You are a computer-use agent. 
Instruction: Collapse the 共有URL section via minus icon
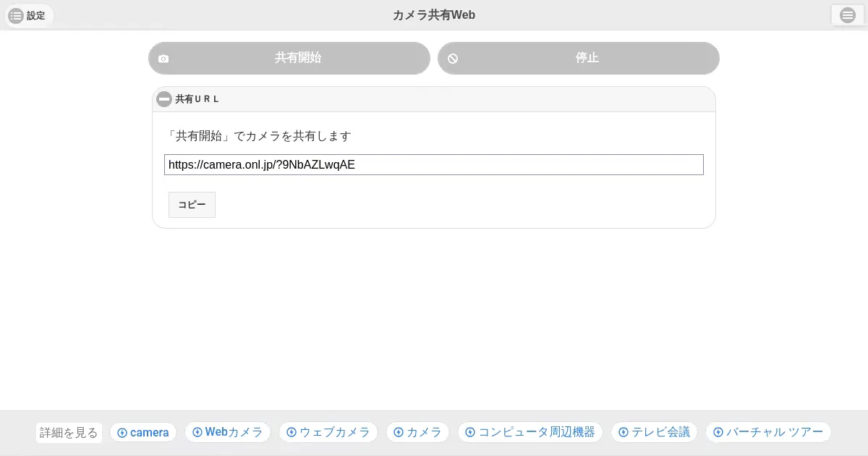click(164, 99)
